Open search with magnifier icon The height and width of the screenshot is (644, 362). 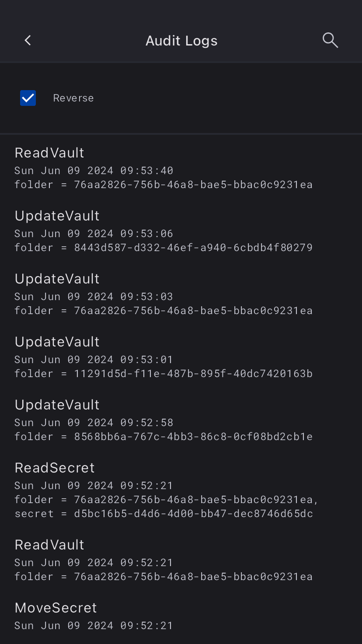(x=330, y=40)
